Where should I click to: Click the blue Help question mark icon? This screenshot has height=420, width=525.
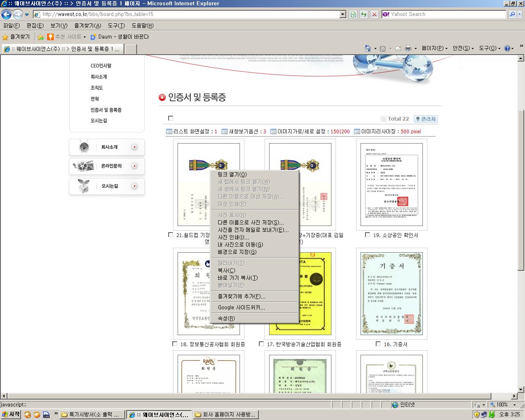pos(507,48)
